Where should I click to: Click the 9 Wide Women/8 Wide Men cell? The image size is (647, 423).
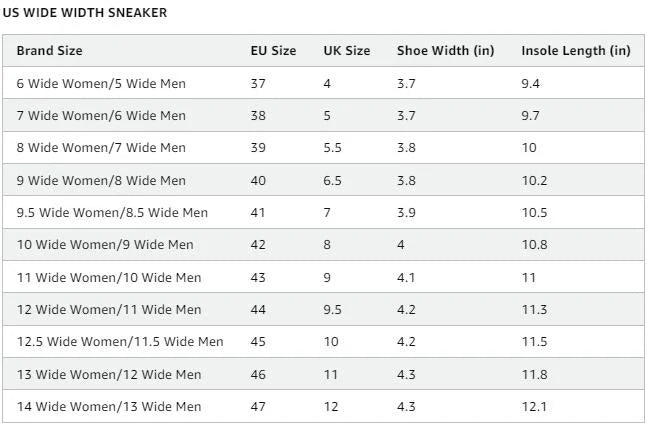point(101,181)
